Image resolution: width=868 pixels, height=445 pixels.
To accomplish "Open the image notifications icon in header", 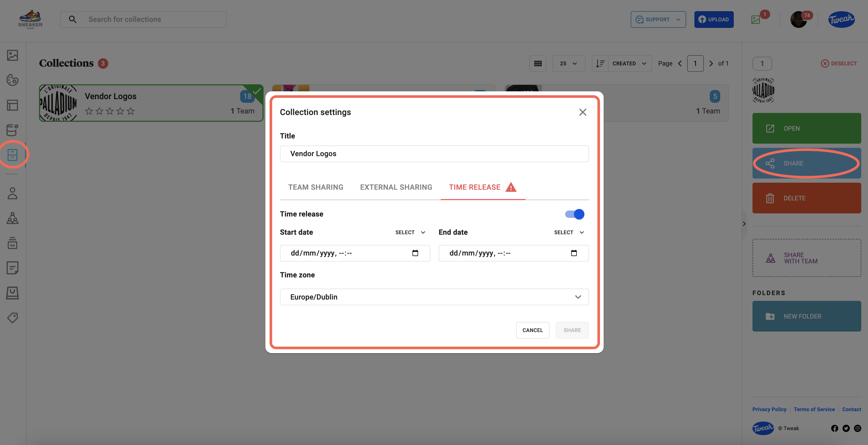I will pyautogui.click(x=756, y=20).
